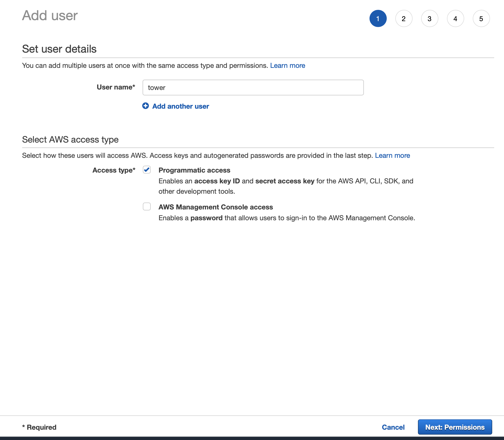Open wizard step 5 circle
Image resolution: width=504 pixels, height=440 pixels.
point(481,19)
